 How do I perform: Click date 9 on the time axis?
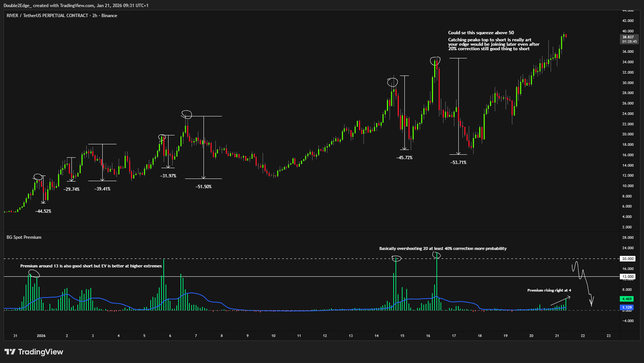coord(247,336)
